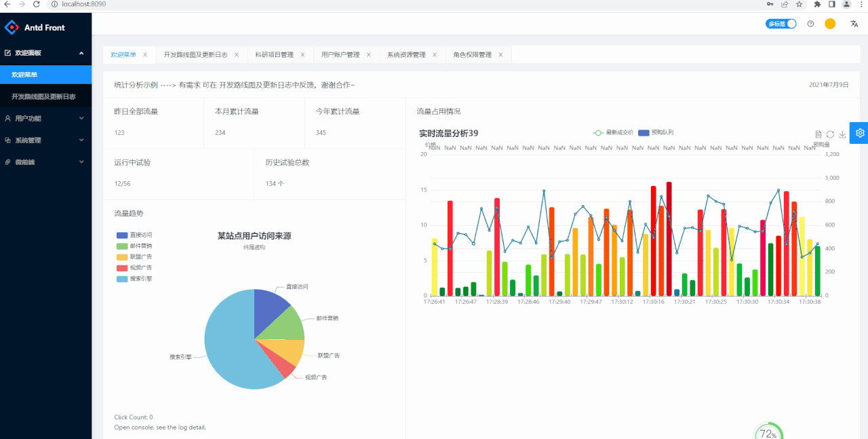Bookmark page with star icon
Screen dimensions: 868x439
pos(800,4)
